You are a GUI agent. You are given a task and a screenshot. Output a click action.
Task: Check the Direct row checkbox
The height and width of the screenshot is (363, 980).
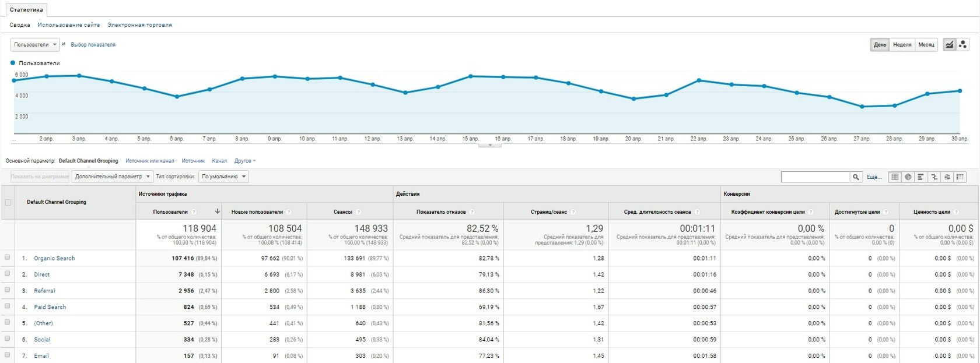click(7, 273)
